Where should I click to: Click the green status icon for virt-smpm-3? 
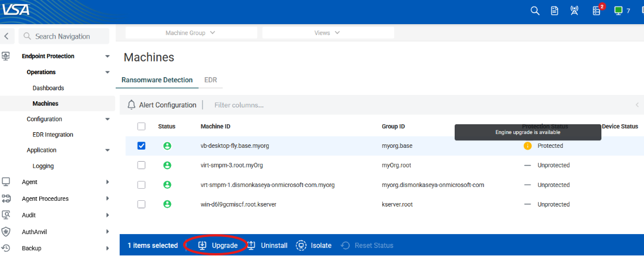(167, 165)
